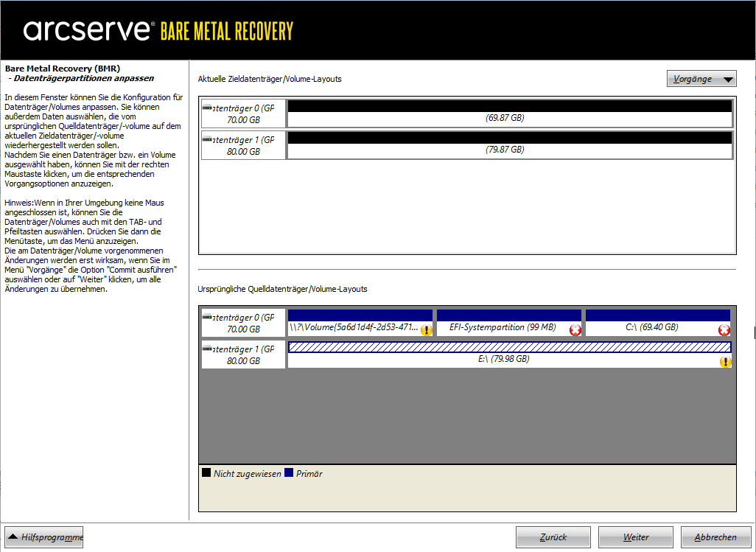Image resolution: width=756 pixels, height=552 pixels.
Task: Click the Hilfsprogramme up-arrow icon
Action: (13, 536)
